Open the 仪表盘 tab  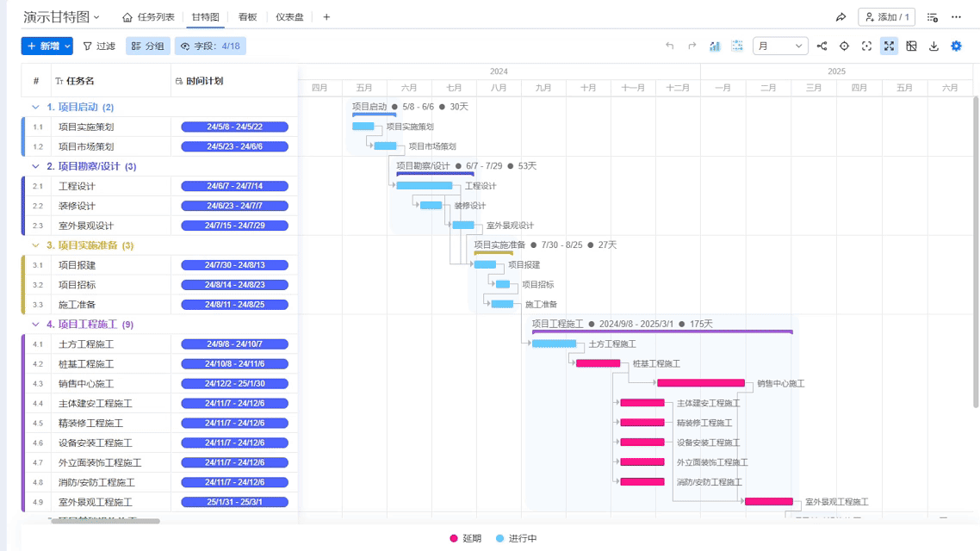[x=289, y=17]
